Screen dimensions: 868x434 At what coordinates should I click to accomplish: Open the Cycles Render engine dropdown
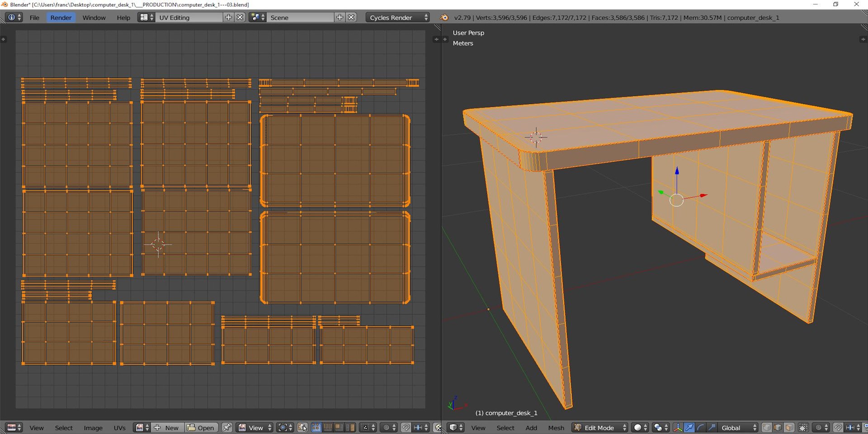click(398, 17)
